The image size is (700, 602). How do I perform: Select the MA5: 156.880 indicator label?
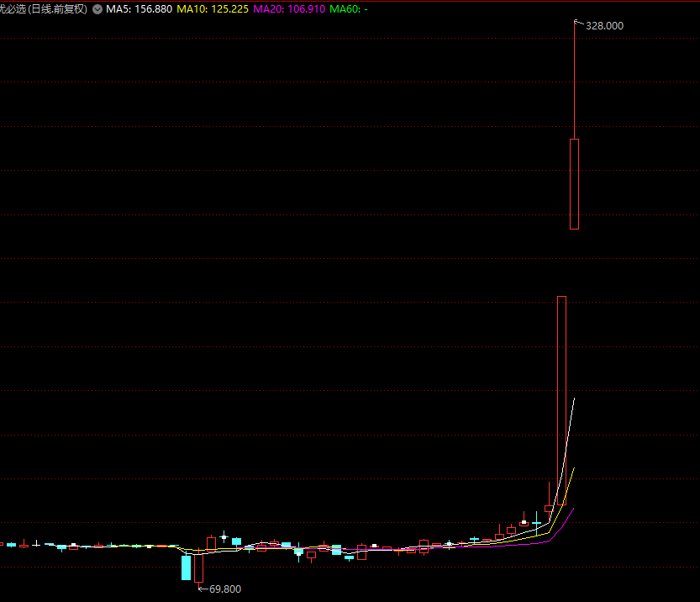(x=139, y=9)
